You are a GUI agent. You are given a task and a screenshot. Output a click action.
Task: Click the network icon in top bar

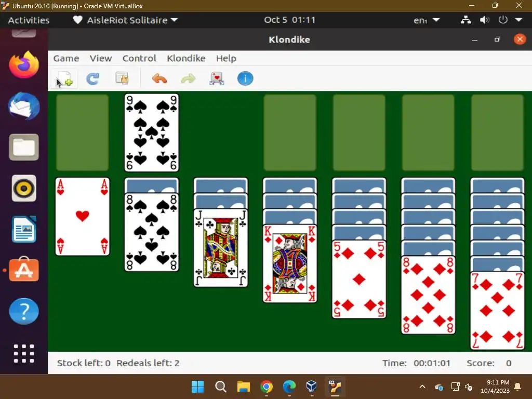tap(465, 20)
